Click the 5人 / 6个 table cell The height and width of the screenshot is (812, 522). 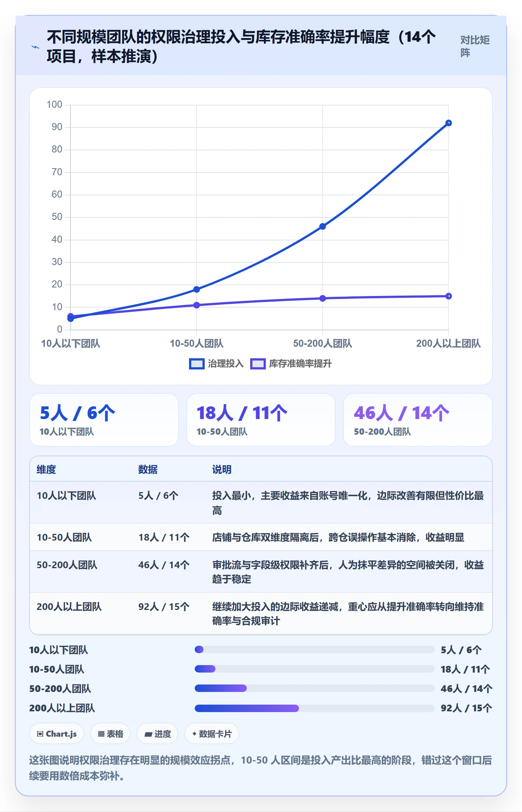point(158,495)
